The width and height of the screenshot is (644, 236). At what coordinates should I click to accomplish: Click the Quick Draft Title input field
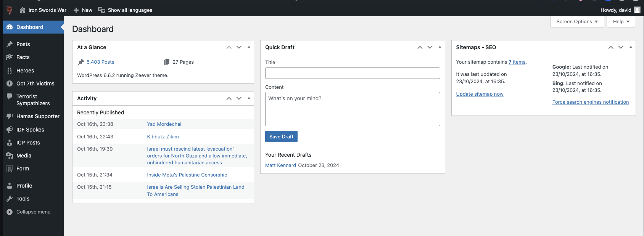[x=353, y=73]
